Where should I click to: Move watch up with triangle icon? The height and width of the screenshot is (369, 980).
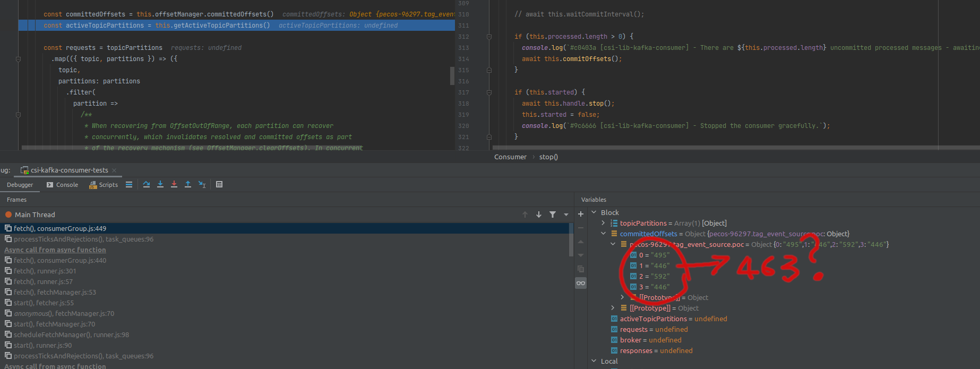tap(581, 242)
